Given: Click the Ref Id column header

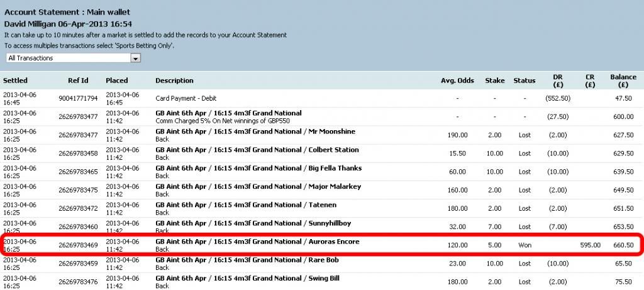Looking at the screenshot, I should click(x=78, y=81).
